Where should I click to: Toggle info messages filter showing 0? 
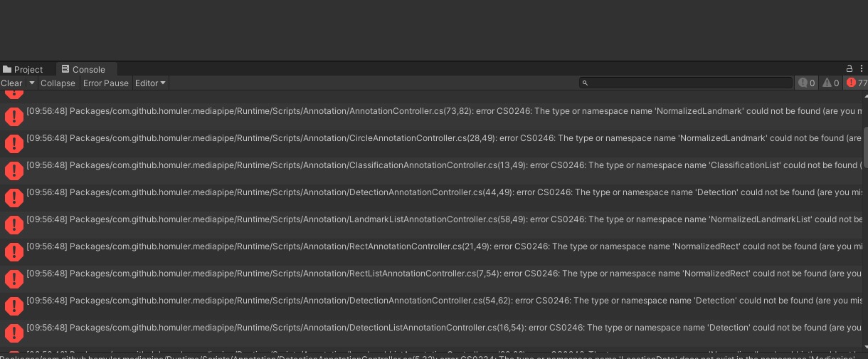pyautogui.click(x=806, y=83)
